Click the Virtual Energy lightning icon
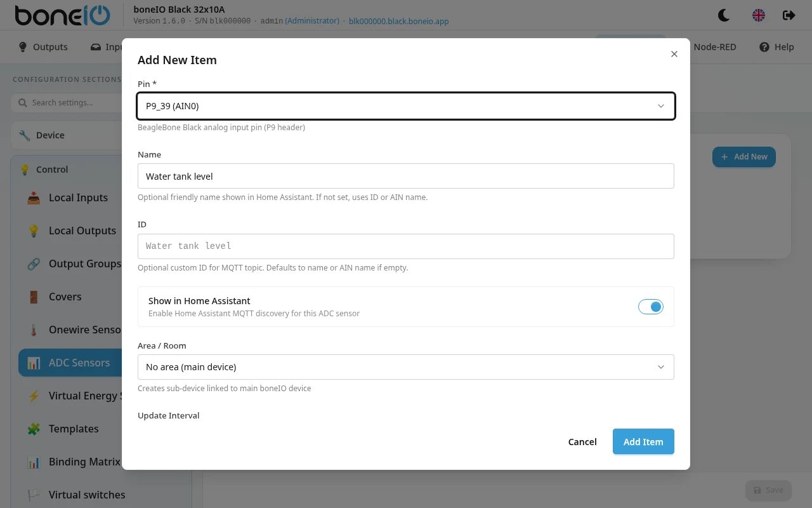 click(x=34, y=396)
